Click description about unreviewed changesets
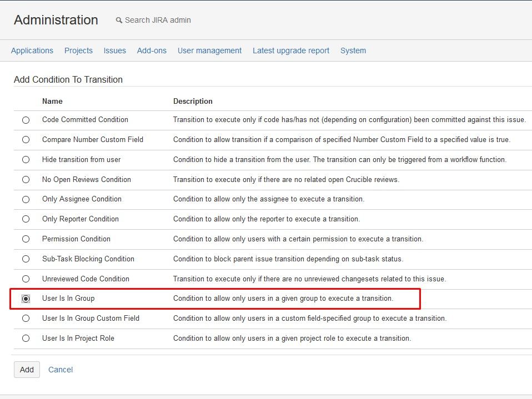The image size is (532, 399). point(310,279)
